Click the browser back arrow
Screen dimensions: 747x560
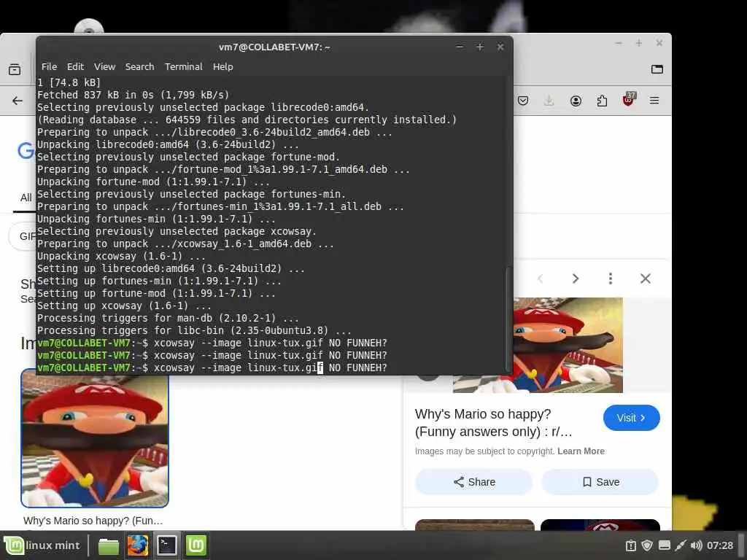[18, 101]
